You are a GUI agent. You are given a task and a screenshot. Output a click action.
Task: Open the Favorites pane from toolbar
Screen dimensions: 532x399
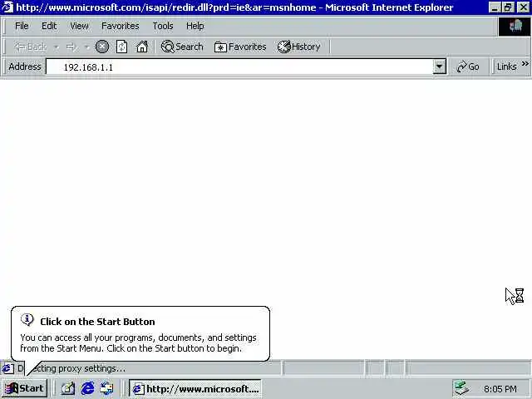240,47
